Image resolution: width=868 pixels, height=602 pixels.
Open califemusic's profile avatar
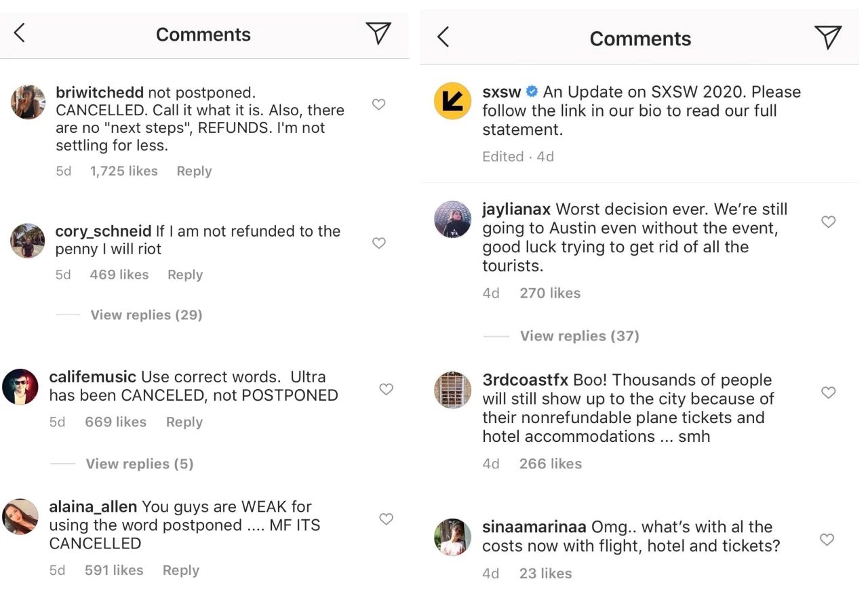[x=20, y=387]
